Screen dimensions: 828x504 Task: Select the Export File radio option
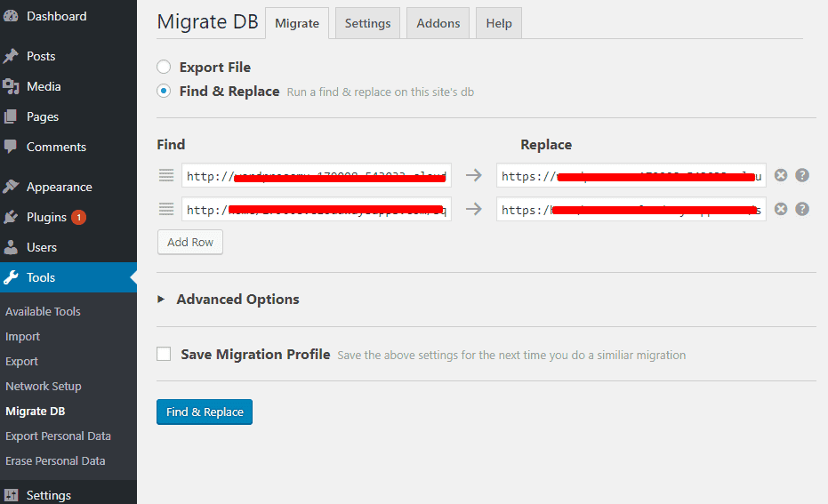(x=164, y=67)
